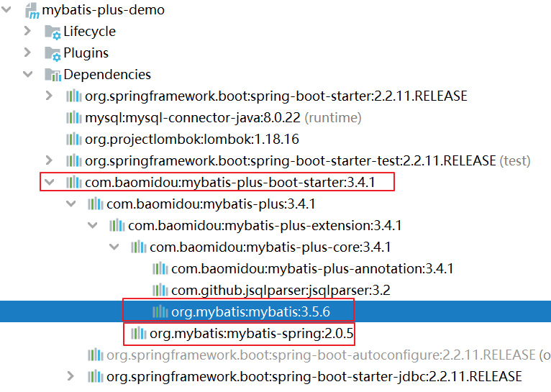Collapse the mybatis-plus-demo project node
This screenshot has height=392, width=551.
pos(7,10)
